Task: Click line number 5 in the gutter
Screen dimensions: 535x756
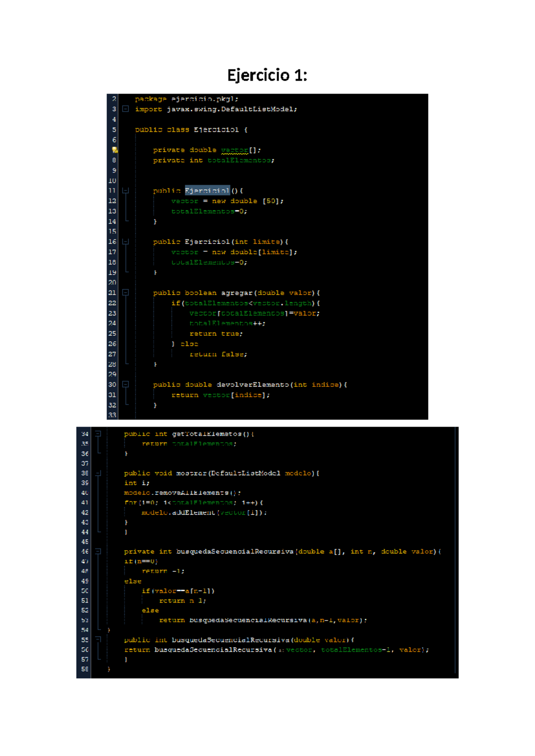Action: coord(114,130)
